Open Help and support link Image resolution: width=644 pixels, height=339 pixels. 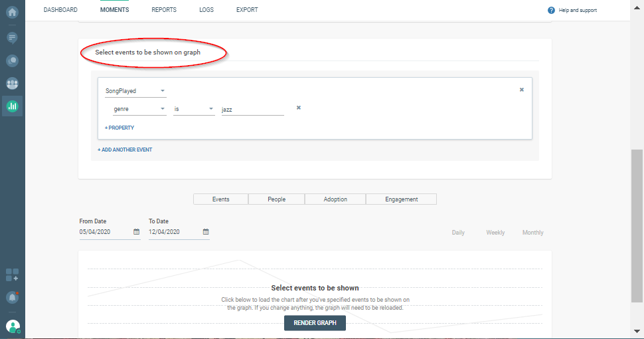point(578,10)
